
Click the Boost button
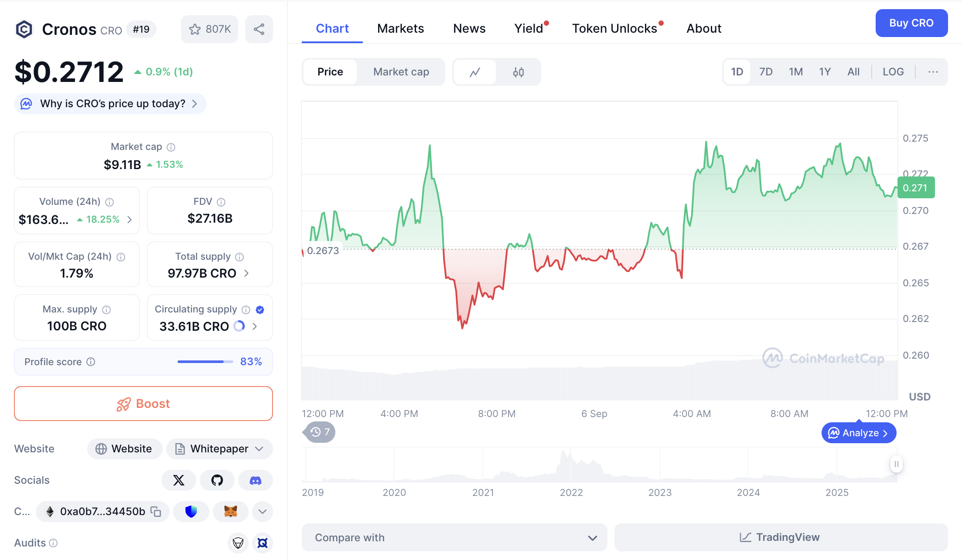point(143,404)
